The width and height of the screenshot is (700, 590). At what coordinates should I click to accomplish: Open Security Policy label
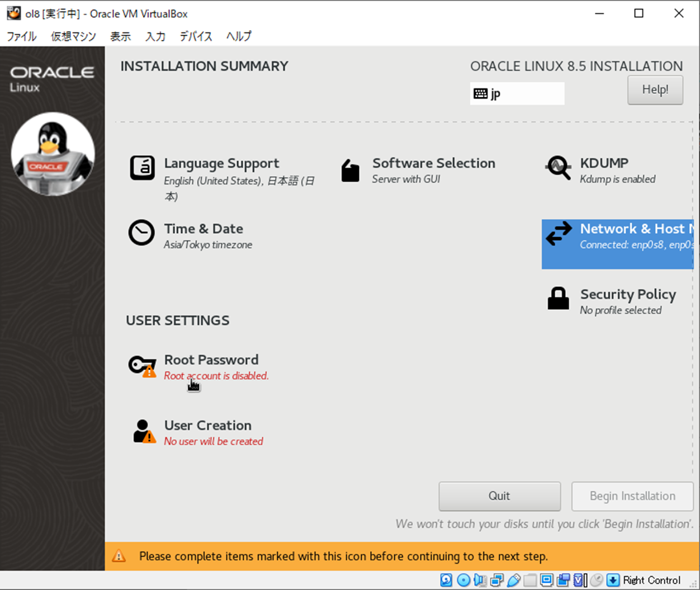628,294
